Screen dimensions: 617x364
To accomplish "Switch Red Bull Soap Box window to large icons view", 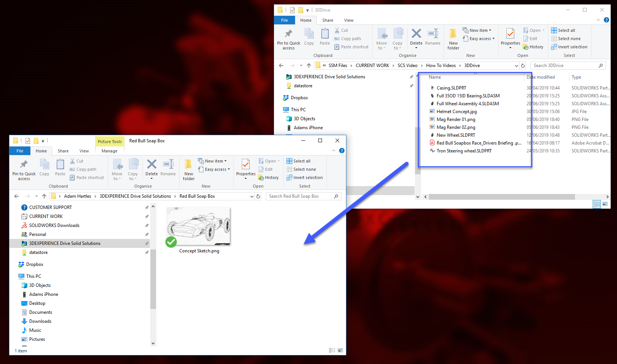I will (340, 351).
